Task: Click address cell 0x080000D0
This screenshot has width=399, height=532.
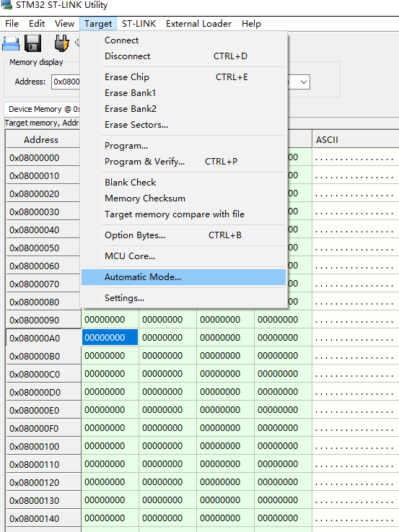Action: 43,392
